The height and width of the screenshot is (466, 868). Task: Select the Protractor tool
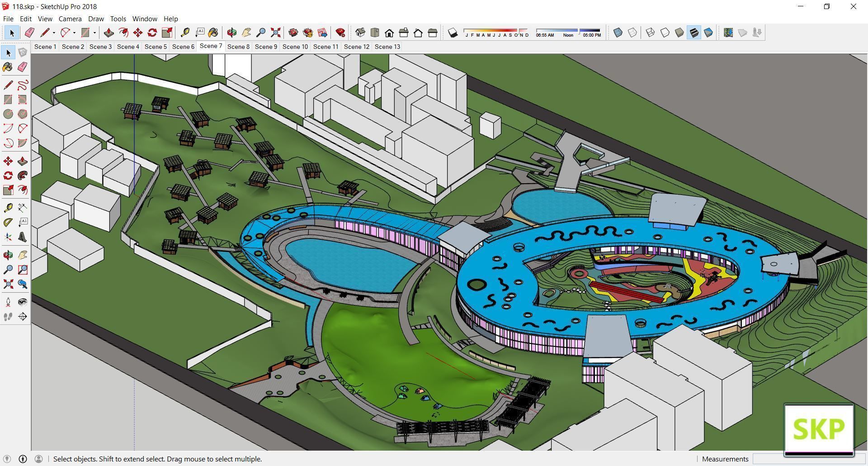pyautogui.click(x=8, y=223)
